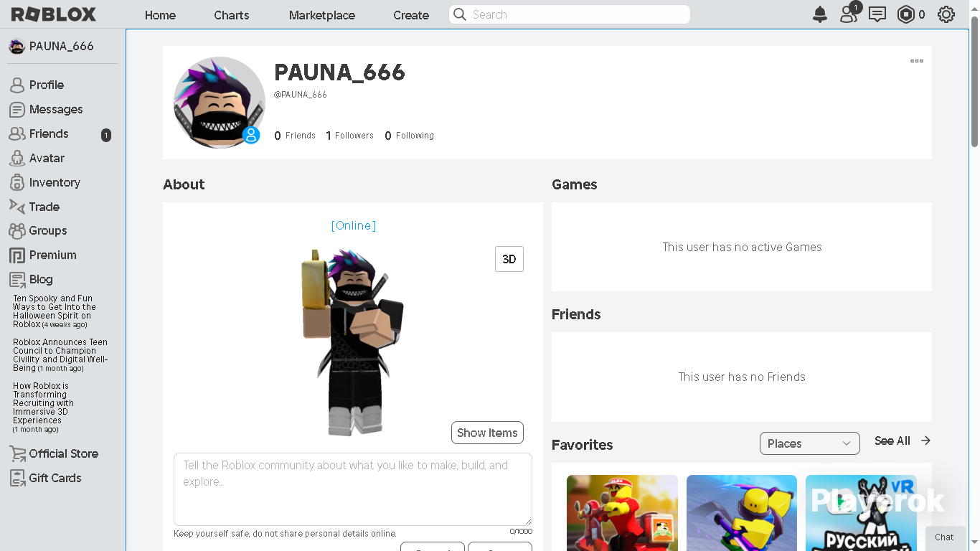Open the red delivery scooter game thumbnail
The height and width of the screenshot is (551, 980).
622,513
